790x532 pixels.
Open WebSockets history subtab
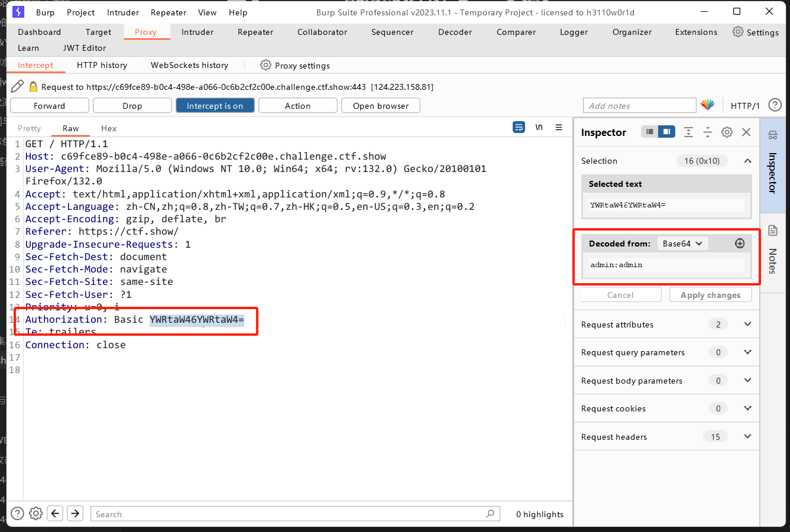(189, 65)
